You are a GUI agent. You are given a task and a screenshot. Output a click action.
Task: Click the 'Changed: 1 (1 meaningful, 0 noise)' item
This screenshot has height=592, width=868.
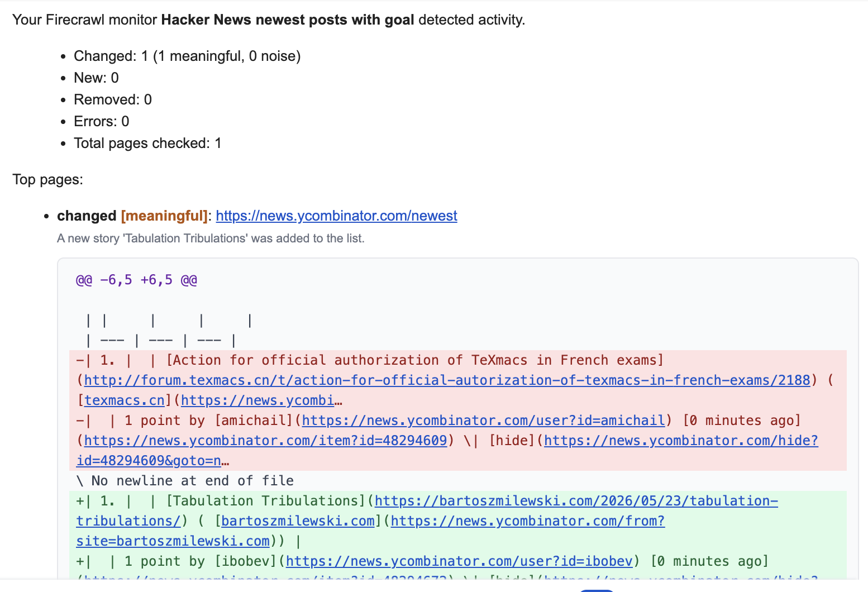(187, 56)
